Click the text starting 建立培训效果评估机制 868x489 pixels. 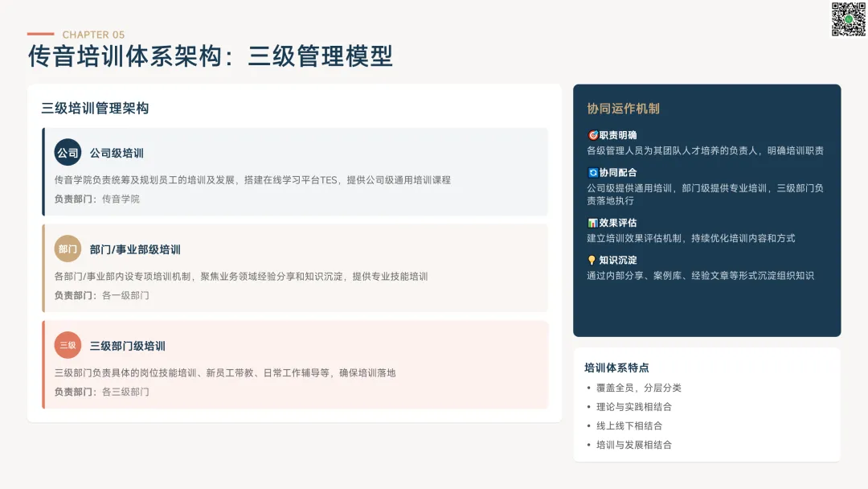pyautogui.click(x=691, y=238)
